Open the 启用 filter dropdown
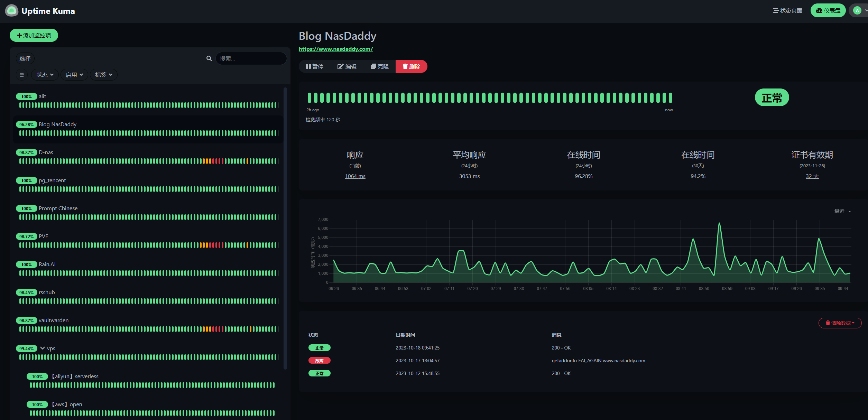868x420 pixels. coord(74,75)
